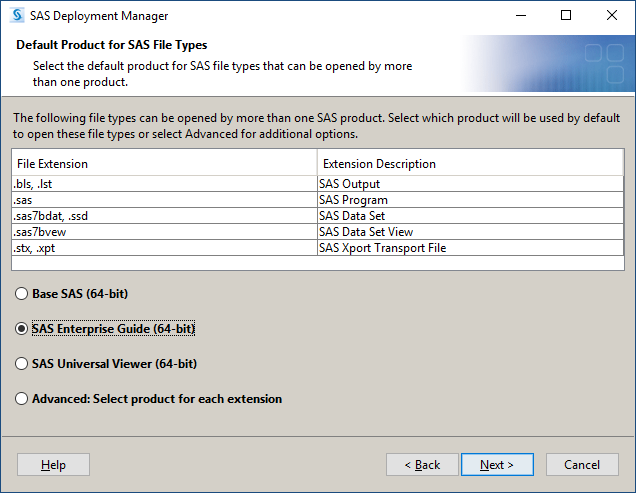Select Base SAS (64-bit) radio button
This screenshot has height=493, width=638.
[22, 294]
